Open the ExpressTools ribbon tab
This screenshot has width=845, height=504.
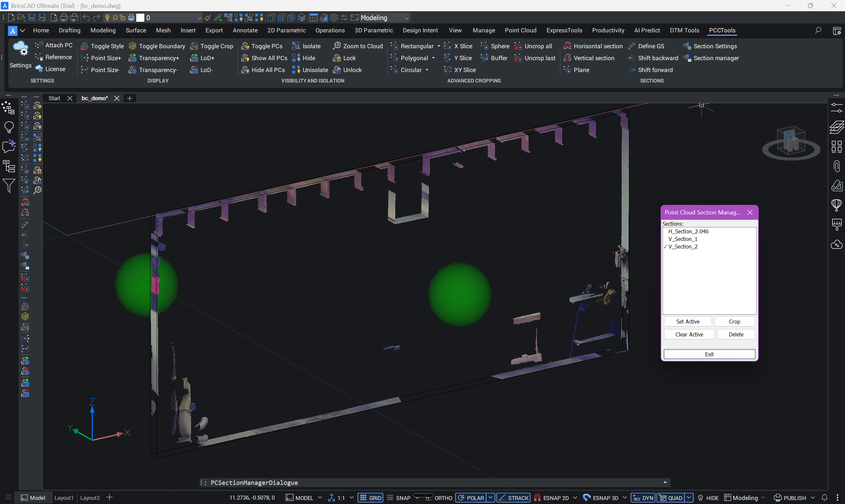(564, 30)
